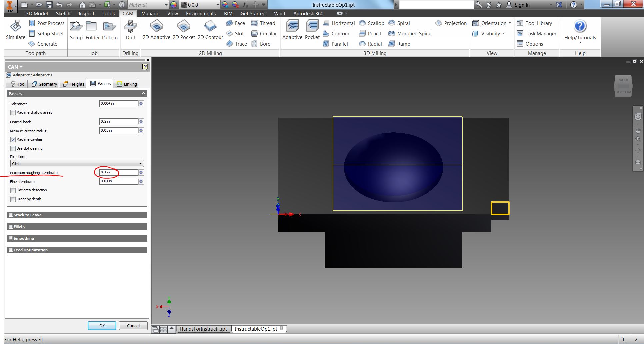Click the Setup Sheet tool
This screenshot has height=344, width=644.
[x=46, y=33]
